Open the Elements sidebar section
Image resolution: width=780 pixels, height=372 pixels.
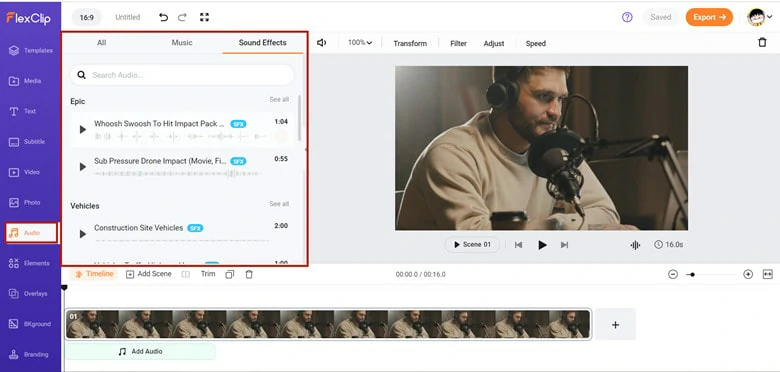[x=30, y=263]
